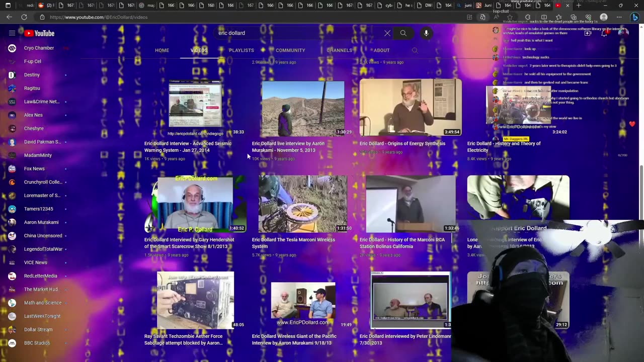Open the Fox News channel avatar
The width and height of the screenshot is (644, 362).
(x=12, y=169)
